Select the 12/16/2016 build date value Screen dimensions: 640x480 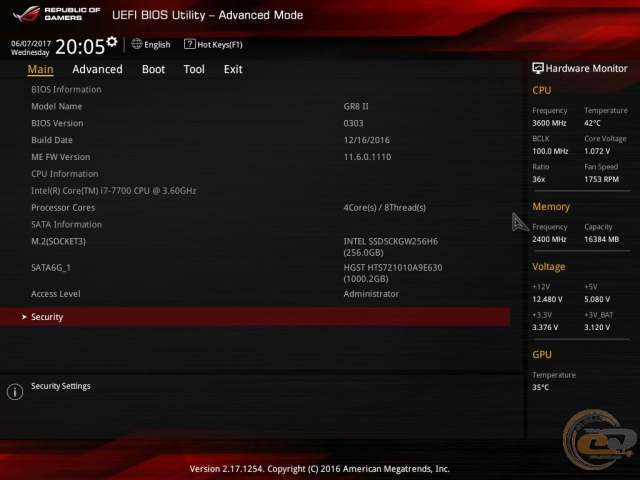pos(367,140)
